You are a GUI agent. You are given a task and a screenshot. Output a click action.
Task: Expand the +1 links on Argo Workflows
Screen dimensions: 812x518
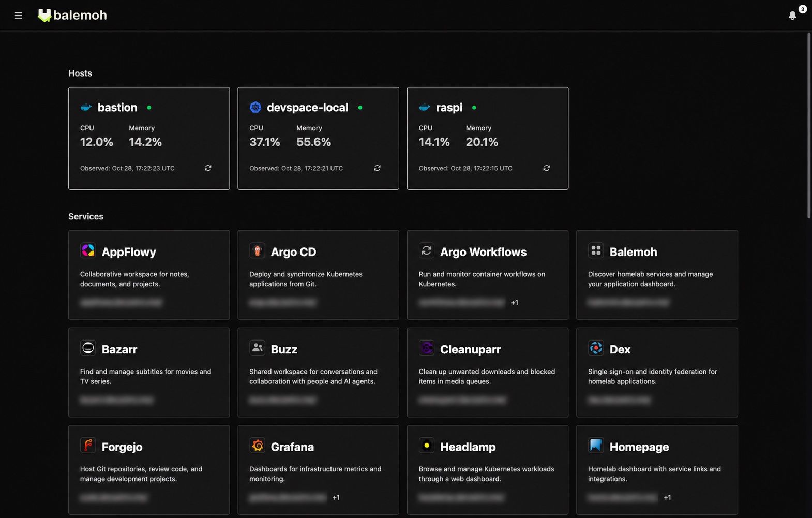[x=515, y=303]
